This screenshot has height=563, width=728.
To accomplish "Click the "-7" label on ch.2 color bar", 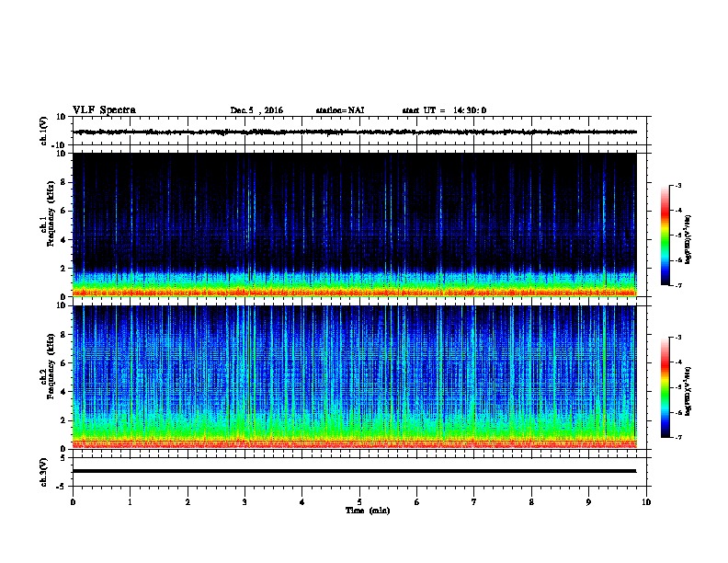I will click(677, 437).
